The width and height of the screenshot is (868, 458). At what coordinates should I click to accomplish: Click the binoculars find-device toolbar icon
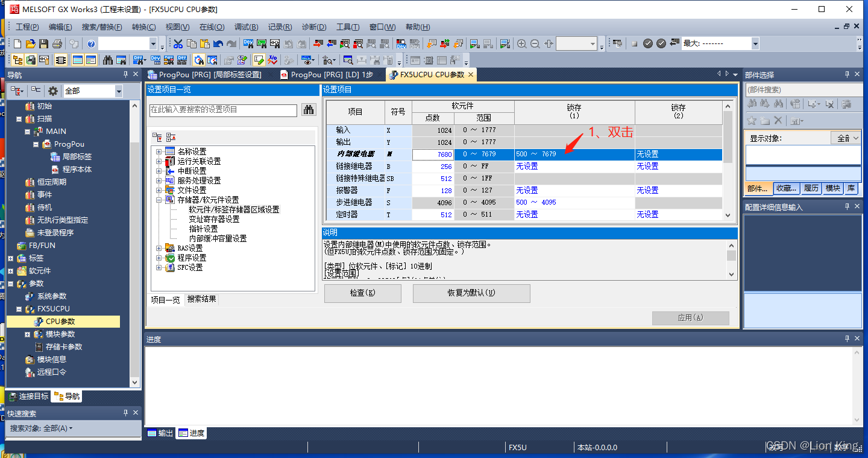tap(108, 60)
